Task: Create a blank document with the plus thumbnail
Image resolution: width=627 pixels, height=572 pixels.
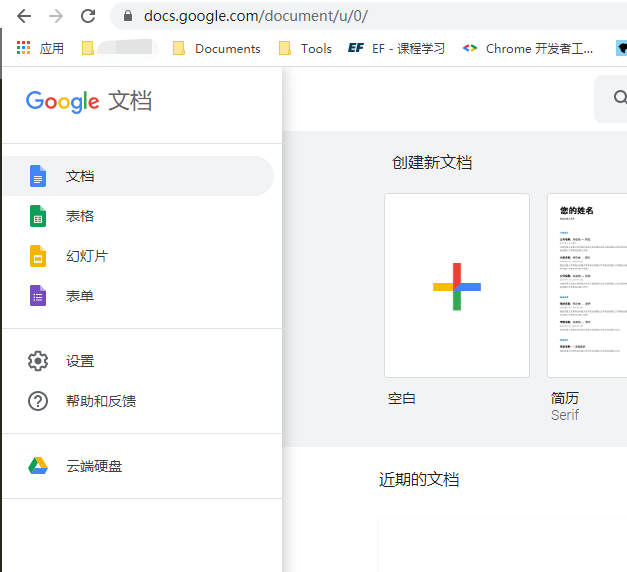Action: click(x=457, y=286)
